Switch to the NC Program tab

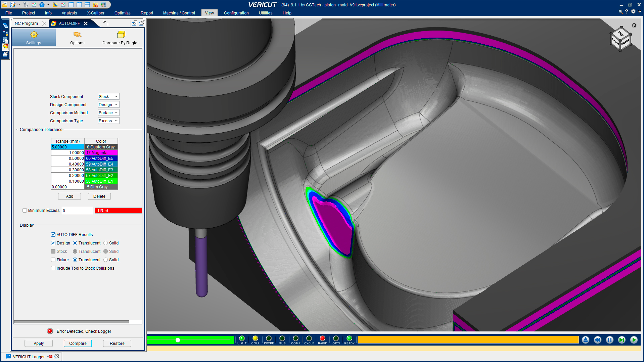(x=26, y=24)
